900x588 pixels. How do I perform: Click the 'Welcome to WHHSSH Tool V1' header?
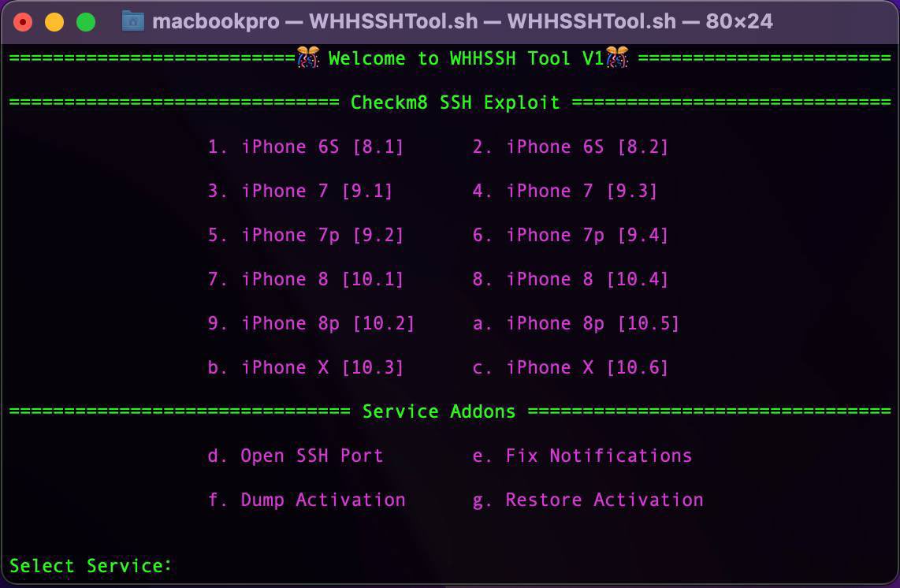point(466,58)
